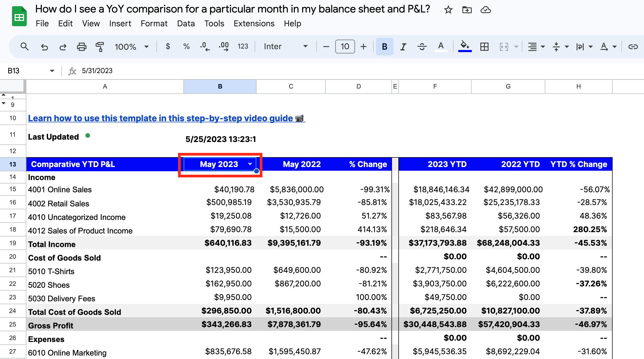Open the Inter font dropdown
This screenshot has height=359, width=644.
coord(286,47)
